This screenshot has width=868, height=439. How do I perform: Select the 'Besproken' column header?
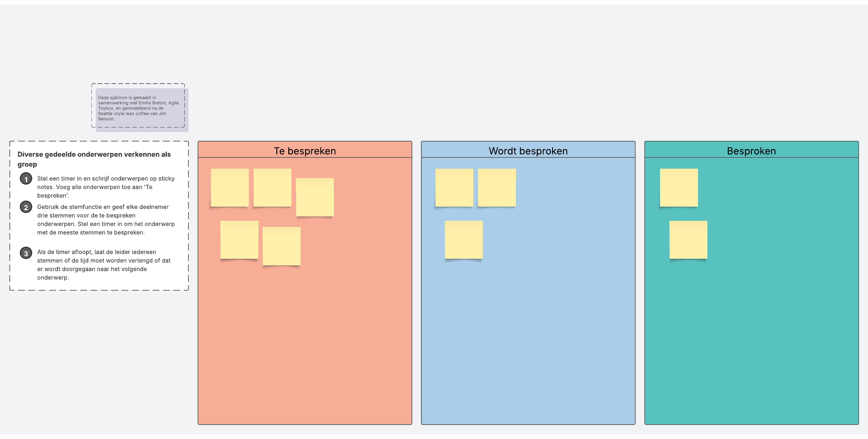click(x=751, y=151)
